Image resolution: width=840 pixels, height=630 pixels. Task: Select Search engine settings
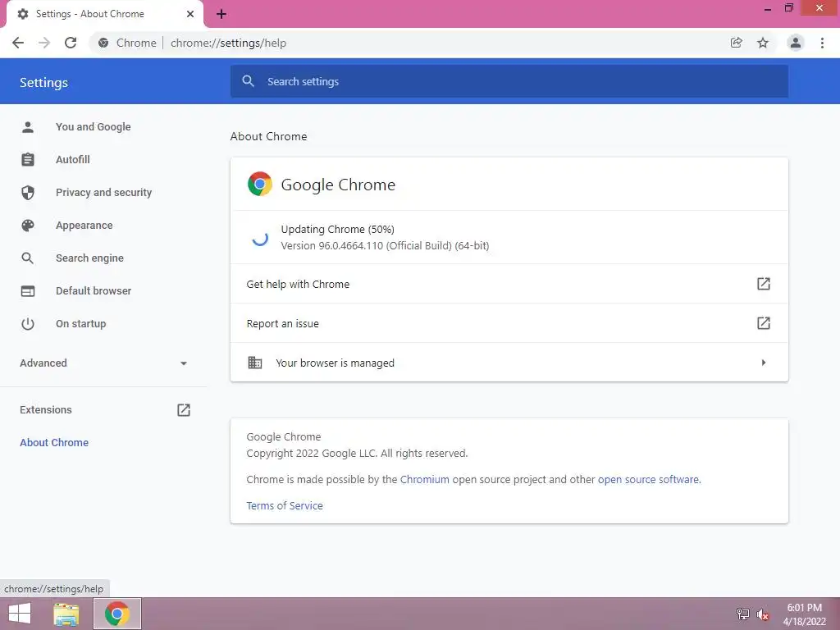[x=89, y=258]
